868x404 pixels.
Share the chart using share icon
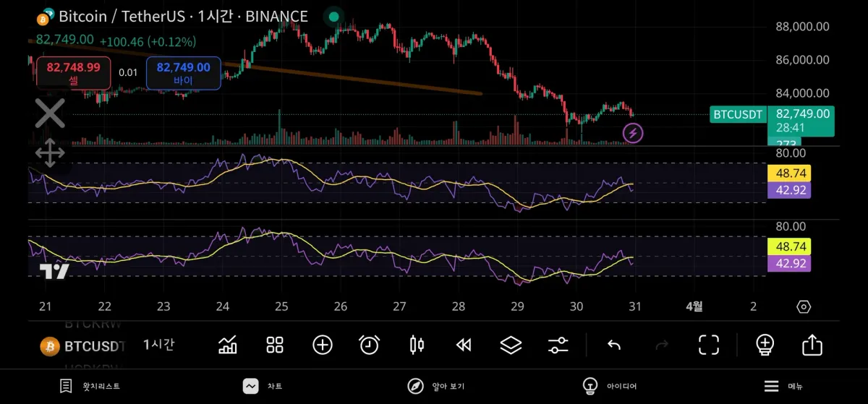[x=812, y=345]
